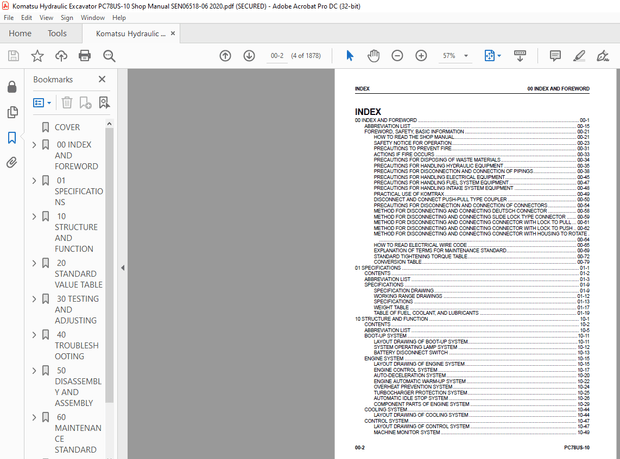This screenshot has width=620, height=459.
Task: Open the page thumbnails panel
Action: tap(12, 112)
